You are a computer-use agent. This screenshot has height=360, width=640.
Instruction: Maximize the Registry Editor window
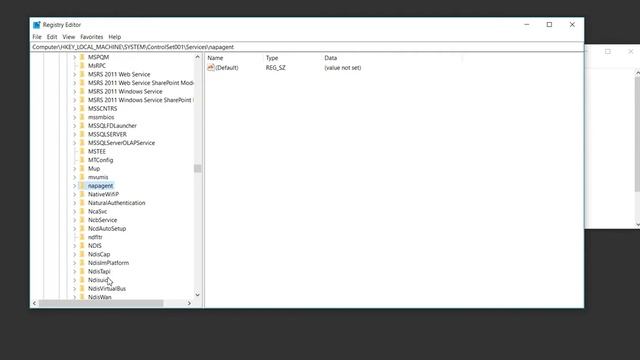tap(549, 25)
